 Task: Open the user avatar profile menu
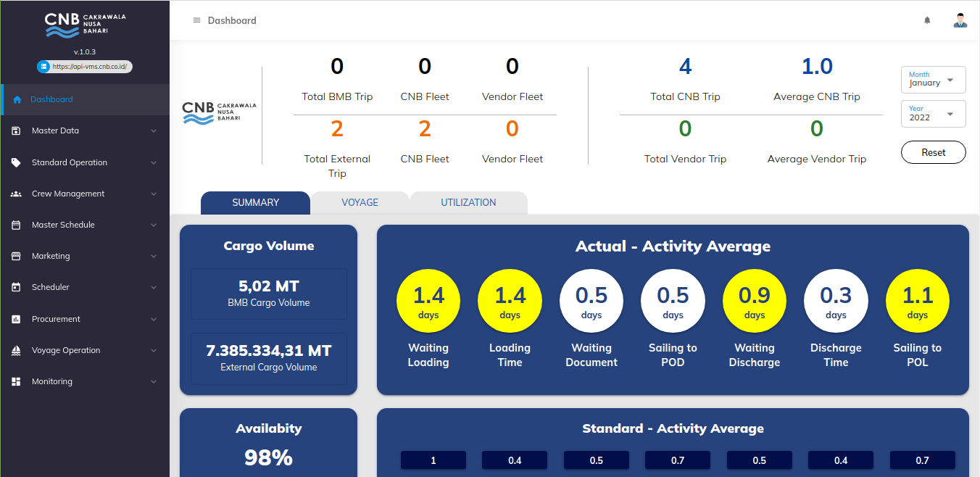[960, 20]
